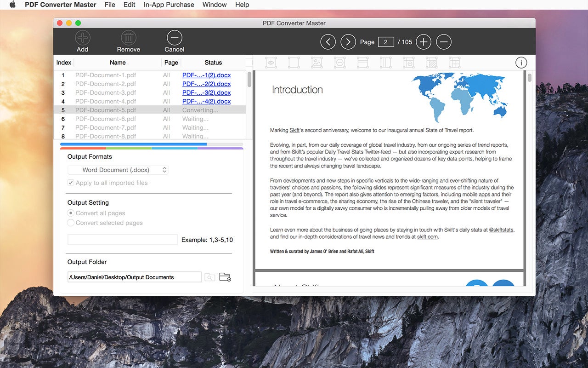The width and height of the screenshot is (588, 368).
Task: Click the page number input field
Action: pyautogui.click(x=386, y=42)
